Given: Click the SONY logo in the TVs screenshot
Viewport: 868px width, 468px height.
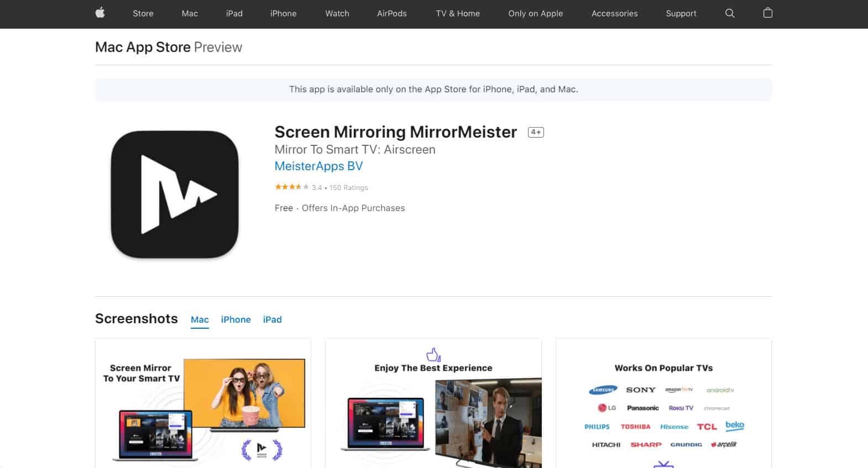Looking at the screenshot, I should [641, 390].
